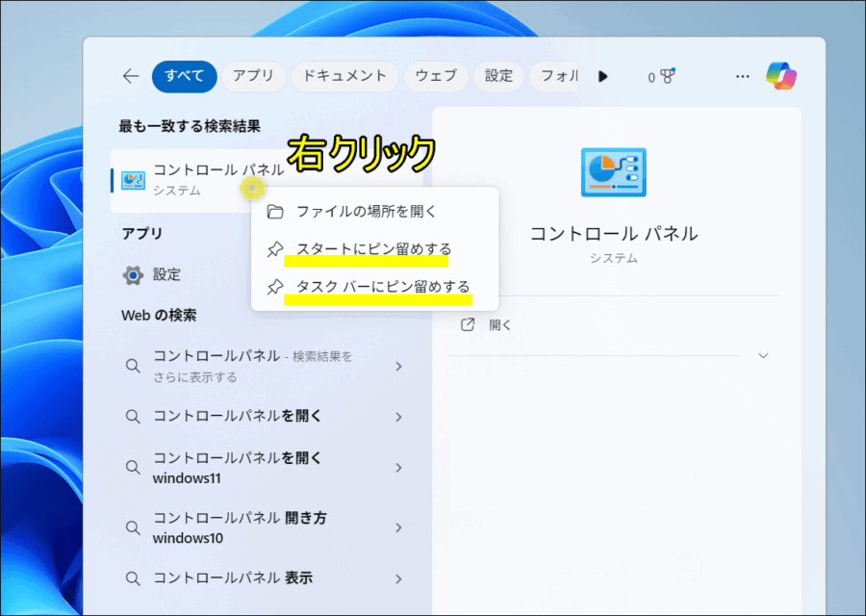Switch to the アプリ filter tab
Image resolution: width=866 pixels, height=616 pixels.
253,76
